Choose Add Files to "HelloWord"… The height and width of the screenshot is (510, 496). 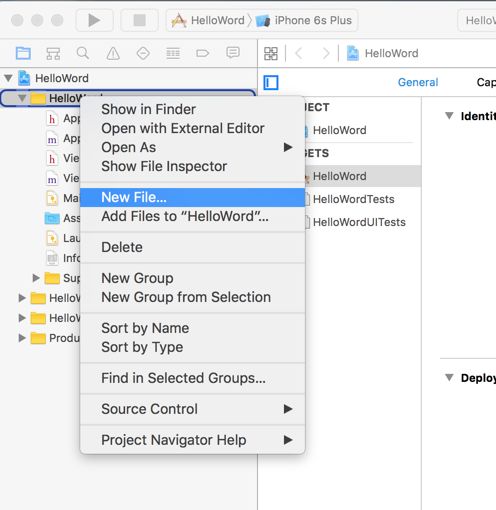[x=192, y=216]
